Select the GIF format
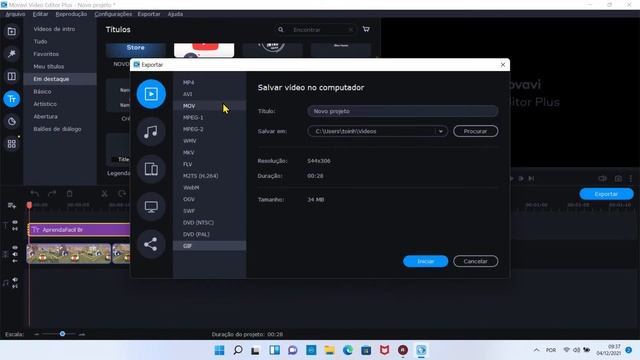The height and width of the screenshot is (360, 640). (x=209, y=246)
